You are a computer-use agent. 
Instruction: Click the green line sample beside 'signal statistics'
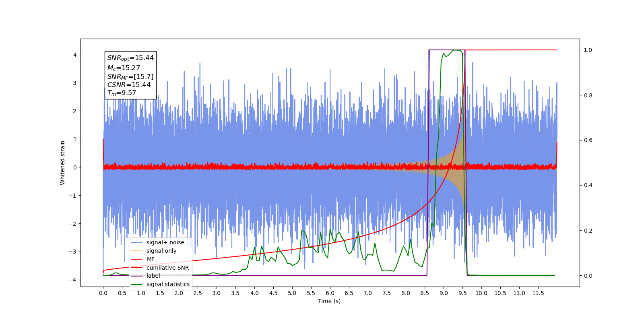click(x=137, y=285)
